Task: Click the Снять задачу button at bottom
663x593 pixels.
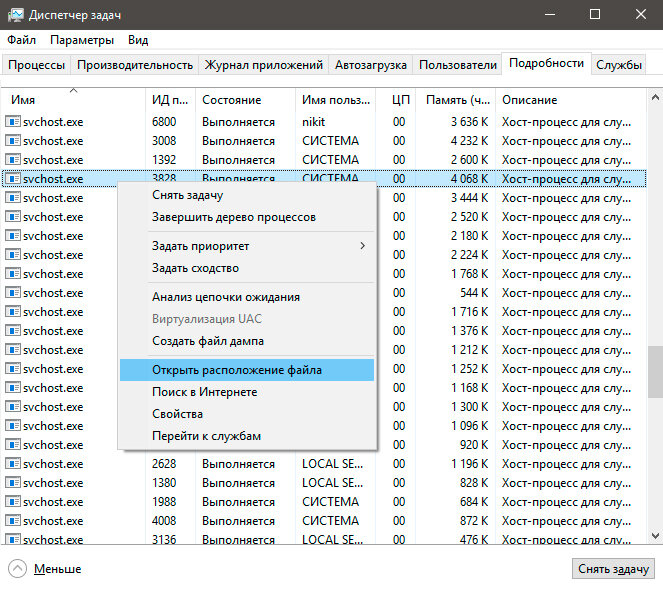Action: [613, 569]
